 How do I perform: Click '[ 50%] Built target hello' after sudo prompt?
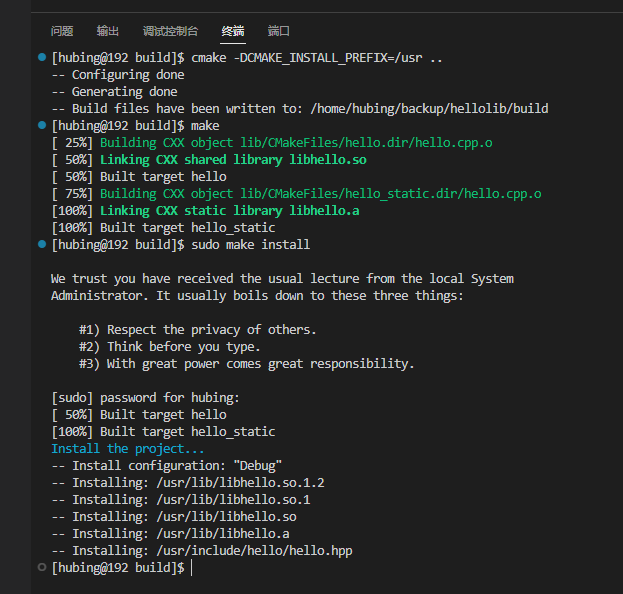point(139,415)
